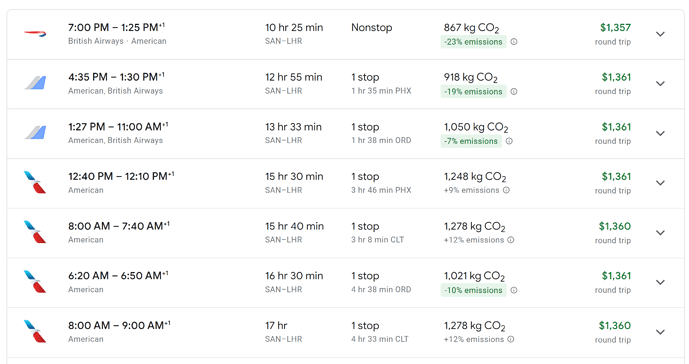689x364 pixels.
Task: Open the info icon beside +9% emissions
Action: (506, 190)
